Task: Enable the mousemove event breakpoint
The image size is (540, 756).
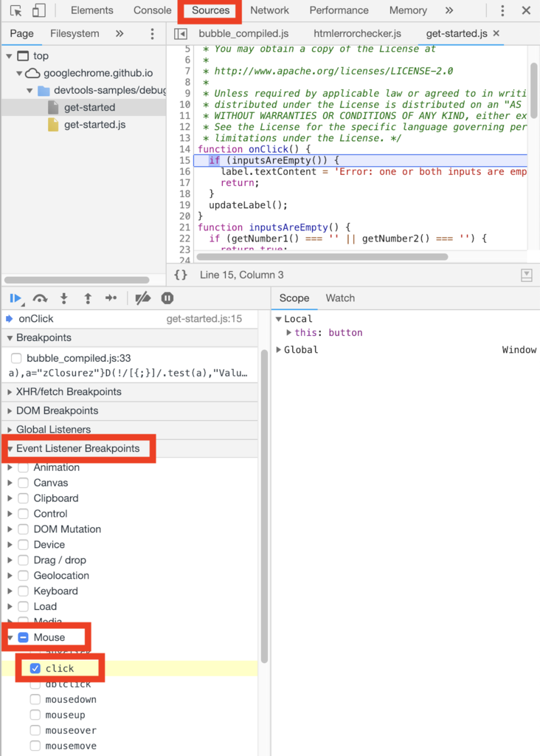Action: point(35,746)
